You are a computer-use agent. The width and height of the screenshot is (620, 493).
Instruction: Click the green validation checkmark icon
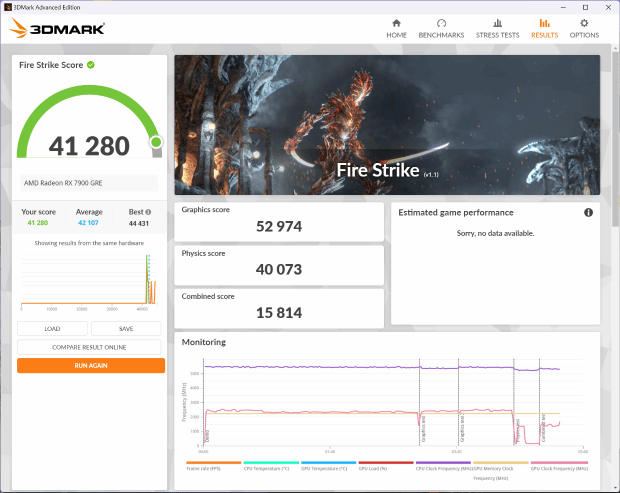point(91,65)
